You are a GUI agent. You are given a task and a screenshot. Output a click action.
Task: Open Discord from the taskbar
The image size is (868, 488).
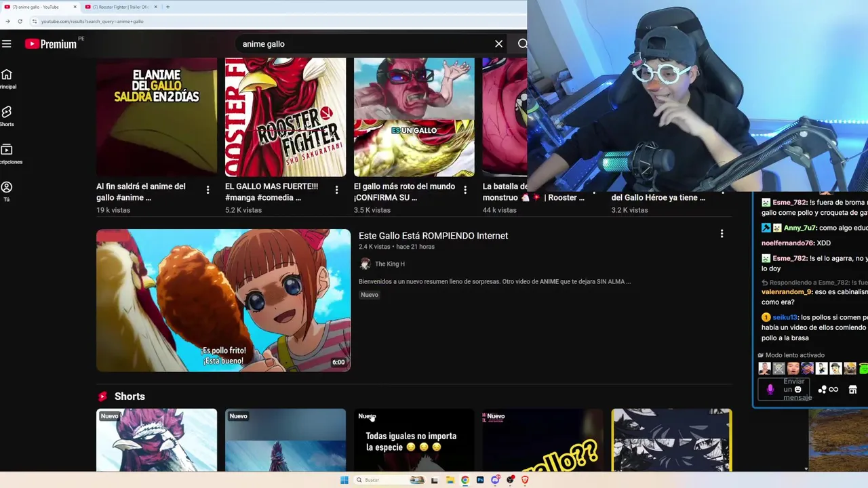(496, 480)
